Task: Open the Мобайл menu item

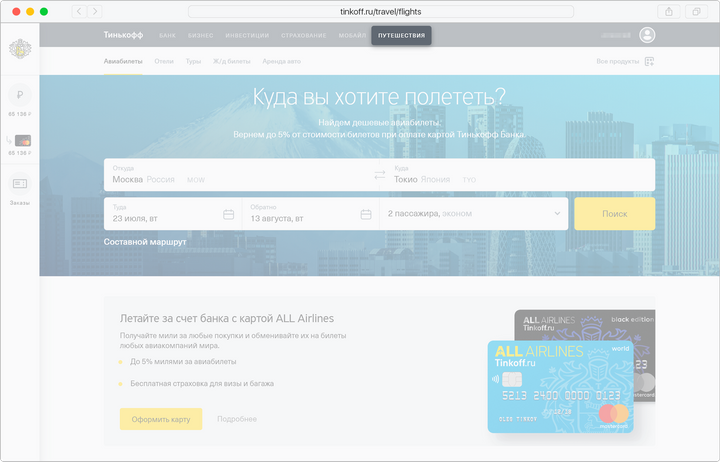Action: point(352,35)
